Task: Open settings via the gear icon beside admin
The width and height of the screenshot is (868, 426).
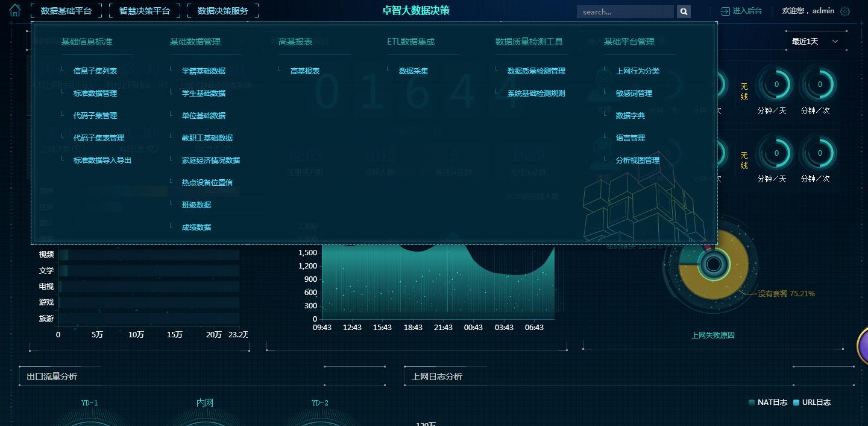Action: [x=845, y=11]
